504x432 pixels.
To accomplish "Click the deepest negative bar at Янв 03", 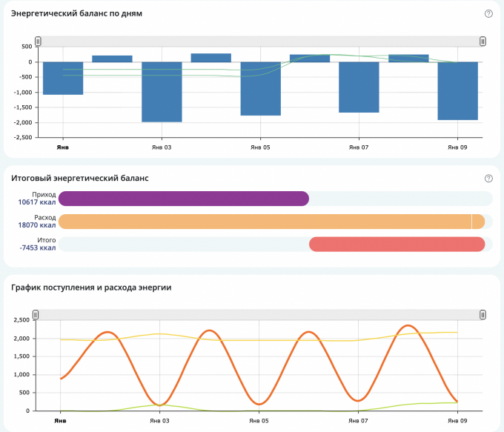I will pyautogui.click(x=162, y=92).
